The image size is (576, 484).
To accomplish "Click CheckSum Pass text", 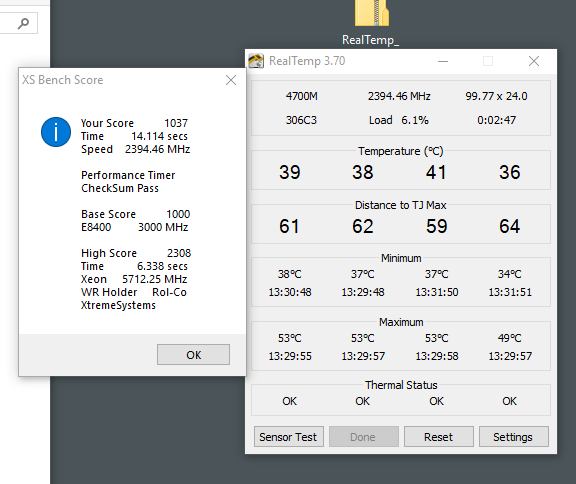I will pos(120,188).
